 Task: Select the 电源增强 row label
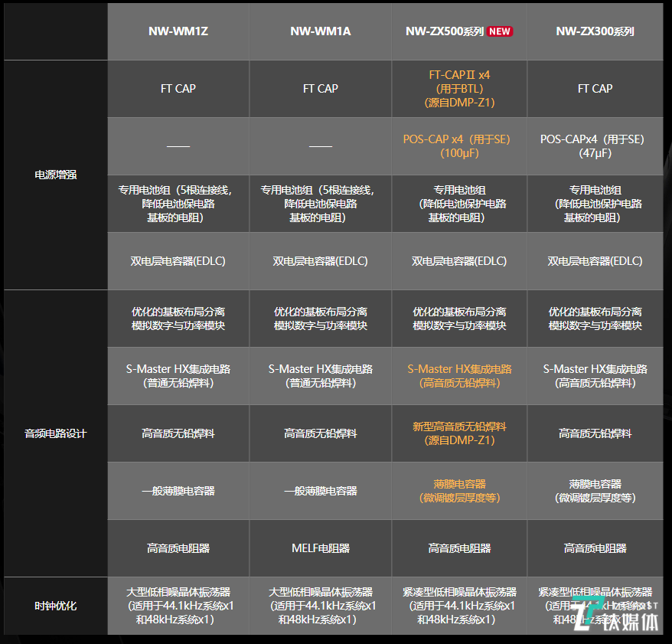click(54, 174)
